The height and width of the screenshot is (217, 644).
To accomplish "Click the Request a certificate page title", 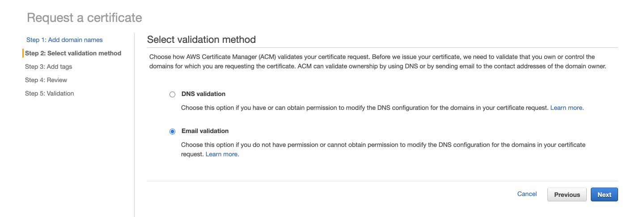I will (85, 17).
